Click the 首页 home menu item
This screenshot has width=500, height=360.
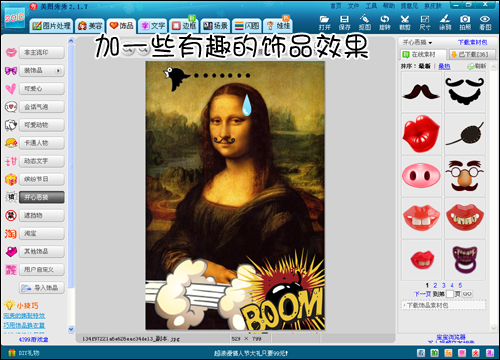pyautogui.click(x=336, y=6)
